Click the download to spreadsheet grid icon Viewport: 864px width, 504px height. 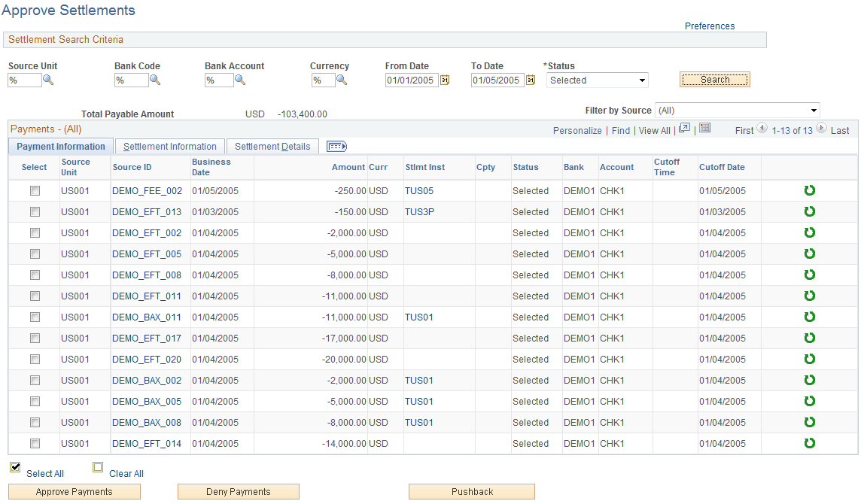click(x=704, y=128)
